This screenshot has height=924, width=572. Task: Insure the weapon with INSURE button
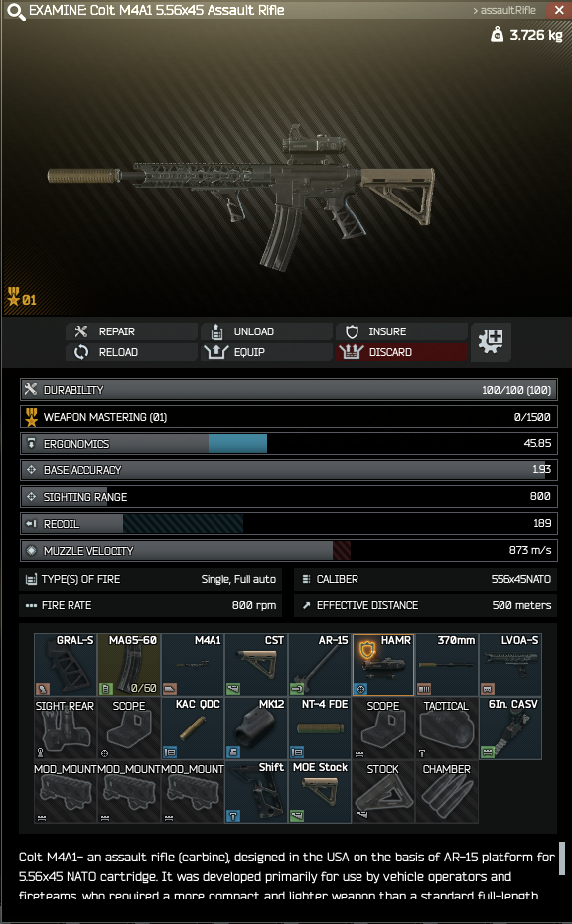point(401,331)
